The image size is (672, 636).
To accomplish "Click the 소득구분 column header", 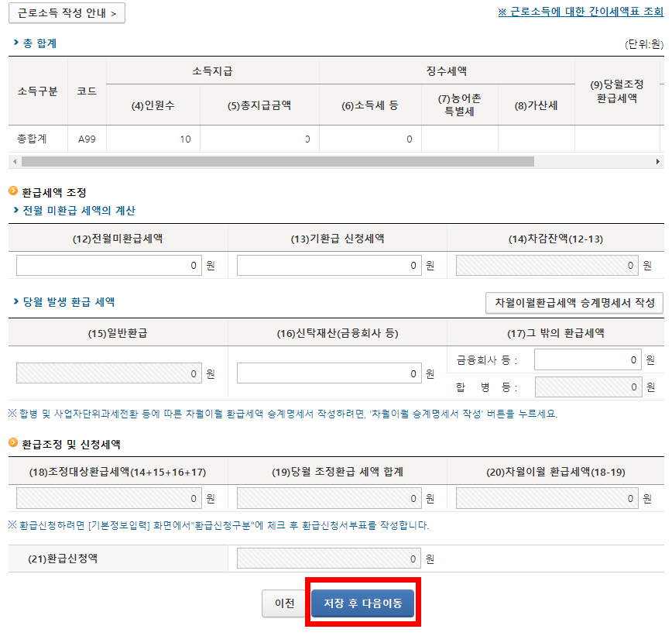I will [38, 91].
